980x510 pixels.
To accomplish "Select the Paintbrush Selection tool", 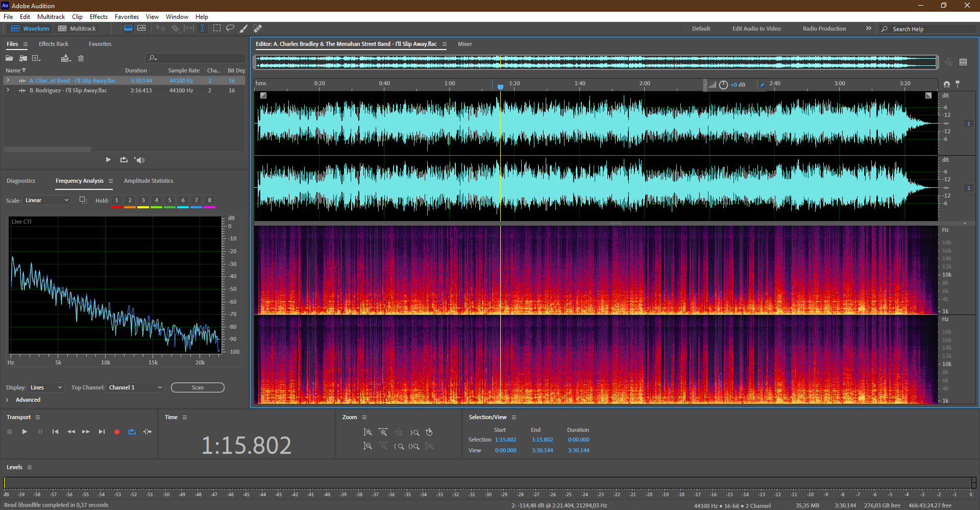I will click(244, 28).
